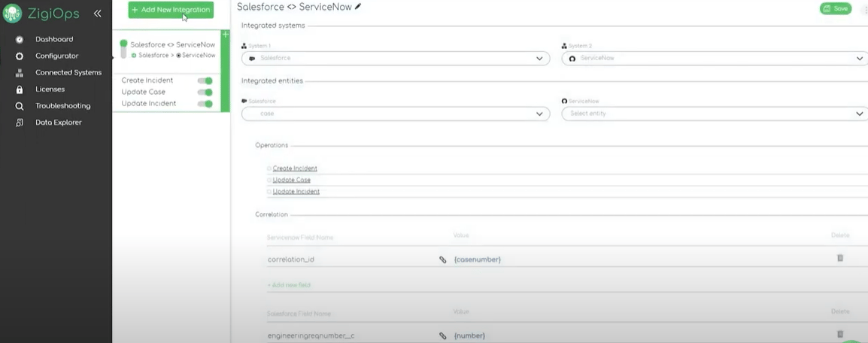Open Licenses in the sidebar

pos(50,89)
